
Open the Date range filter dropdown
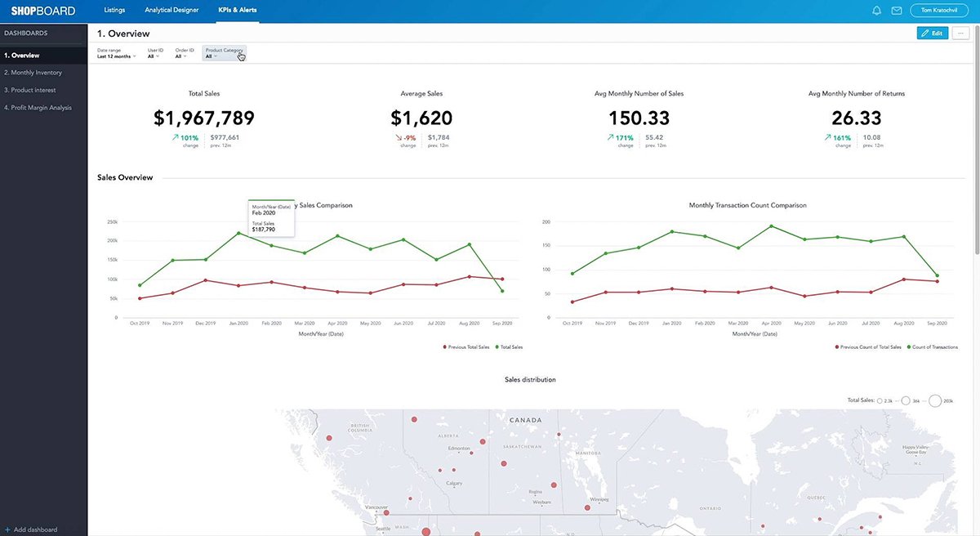pyautogui.click(x=113, y=53)
